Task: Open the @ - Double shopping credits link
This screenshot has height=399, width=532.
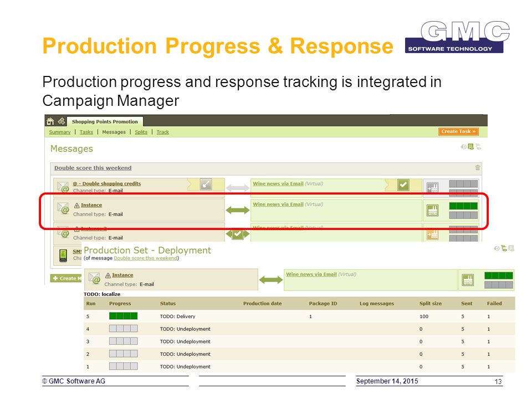Action: pyautogui.click(x=106, y=183)
